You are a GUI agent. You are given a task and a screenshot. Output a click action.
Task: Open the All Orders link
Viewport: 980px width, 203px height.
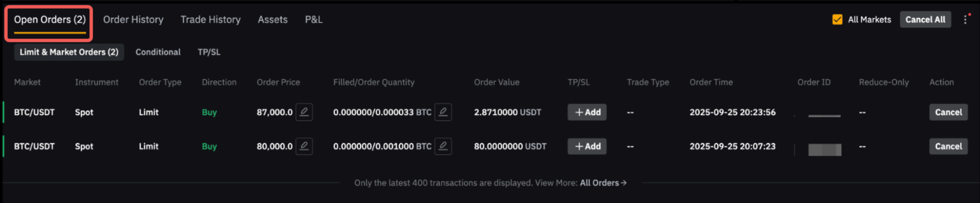[603, 183]
